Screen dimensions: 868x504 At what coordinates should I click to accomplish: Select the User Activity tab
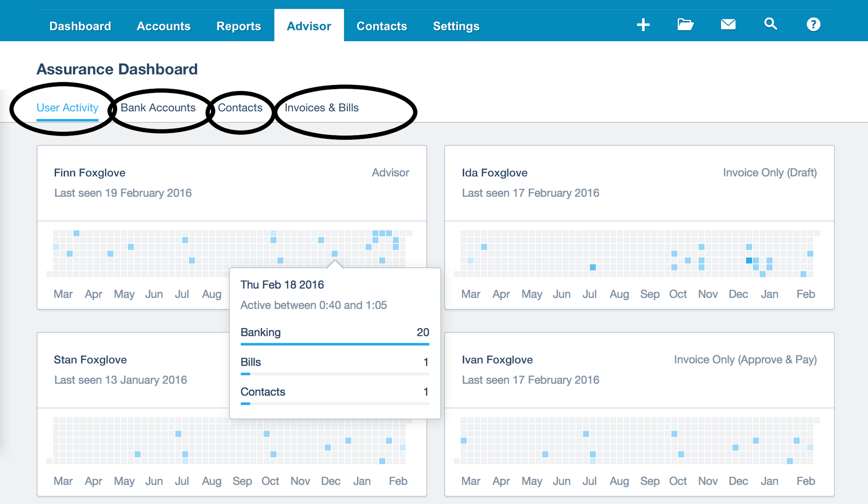tap(67, 108)
